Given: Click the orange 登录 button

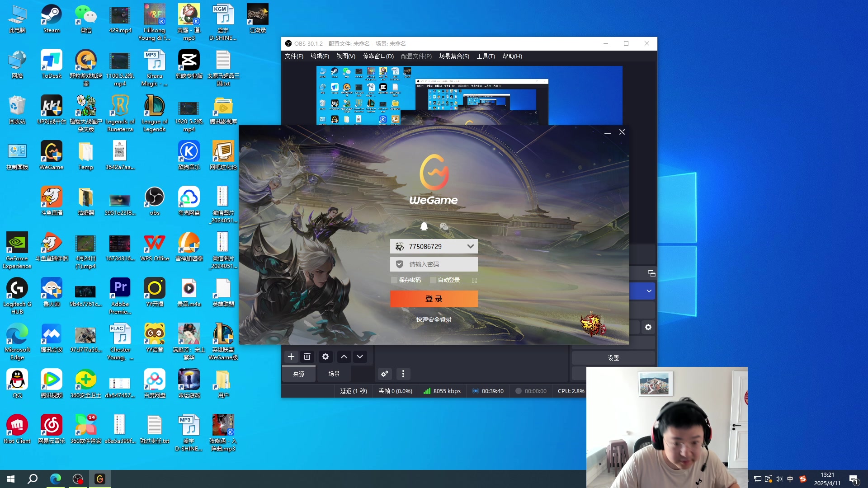Looking at the screenshot, I should [434, 299].
